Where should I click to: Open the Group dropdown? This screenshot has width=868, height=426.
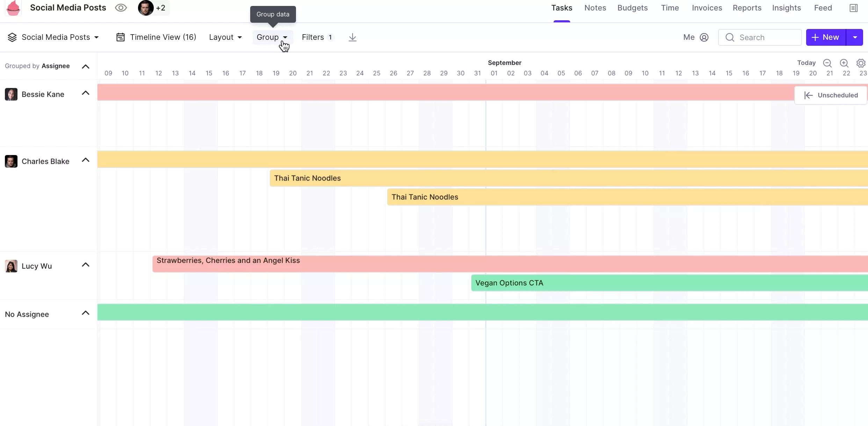272,37
